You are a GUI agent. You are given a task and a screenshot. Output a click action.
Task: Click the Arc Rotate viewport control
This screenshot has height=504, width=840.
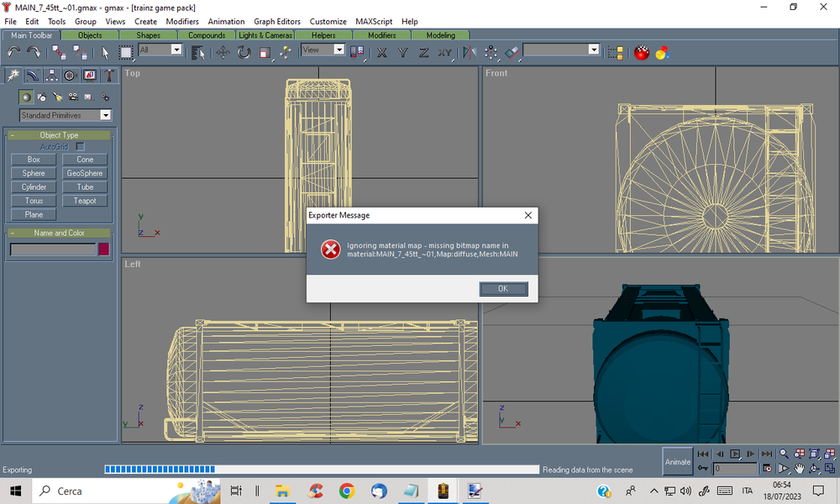tap(814, 469)
